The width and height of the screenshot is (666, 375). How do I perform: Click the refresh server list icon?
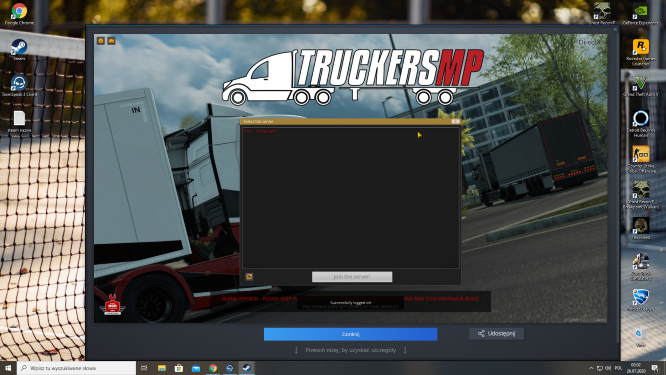(x=249, y=277)
